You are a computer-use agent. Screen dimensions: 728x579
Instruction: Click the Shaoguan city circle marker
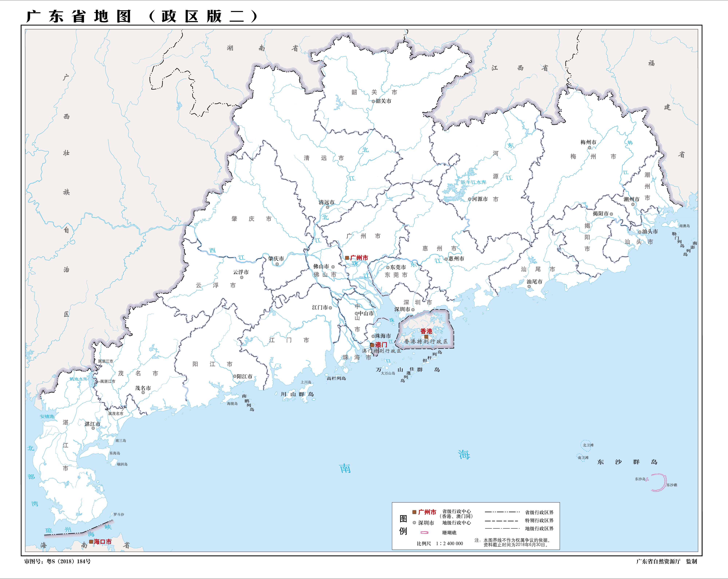[373, 101]
